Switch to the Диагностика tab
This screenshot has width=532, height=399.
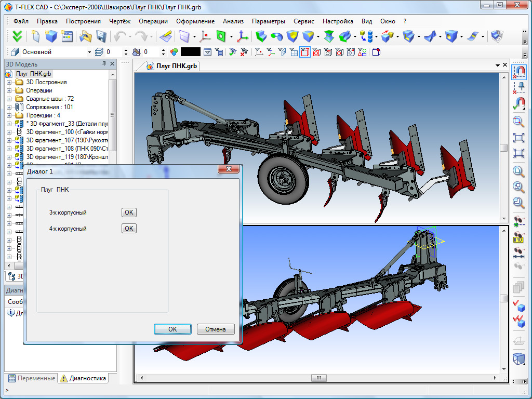tap(83, 378)
